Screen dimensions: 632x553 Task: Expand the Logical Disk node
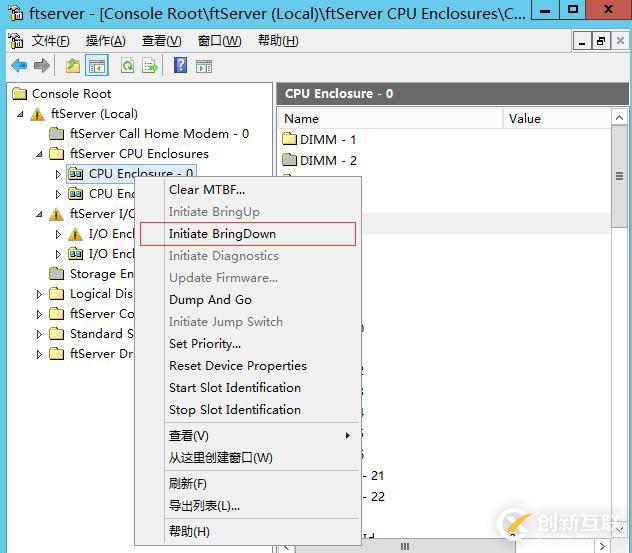(39, 294)
